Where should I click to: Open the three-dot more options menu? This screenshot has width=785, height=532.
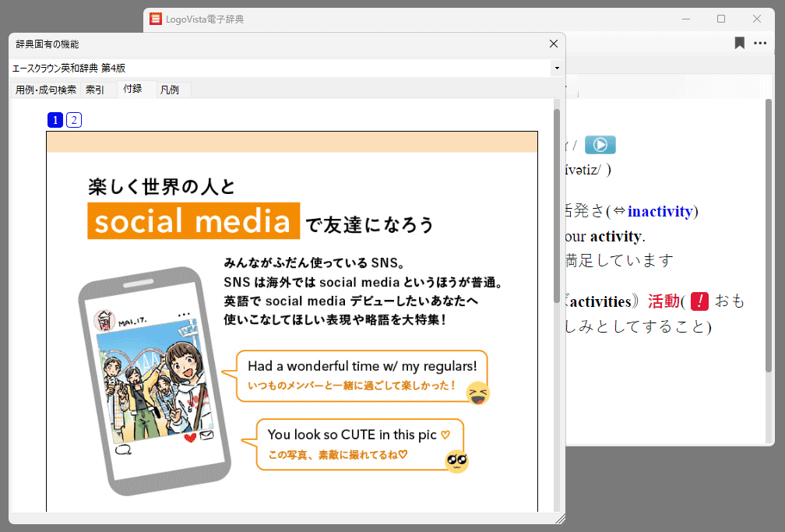point(760,44)
